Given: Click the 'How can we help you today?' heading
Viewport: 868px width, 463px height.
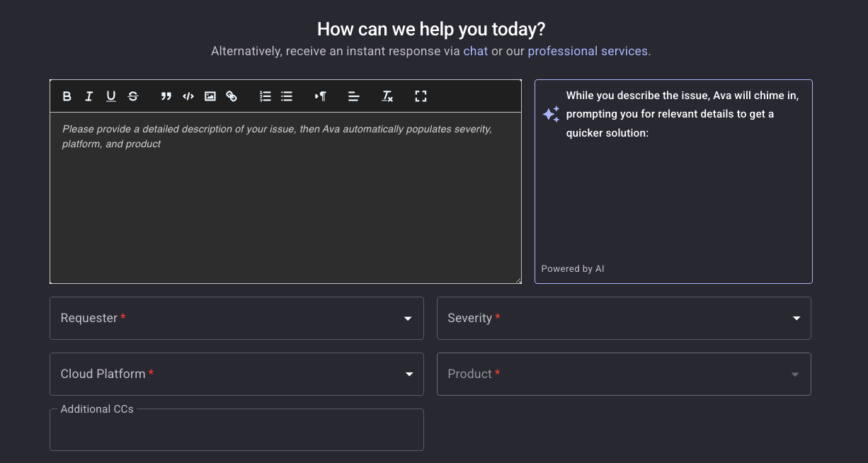Looking at the screenshot, I should pos(431,29).
